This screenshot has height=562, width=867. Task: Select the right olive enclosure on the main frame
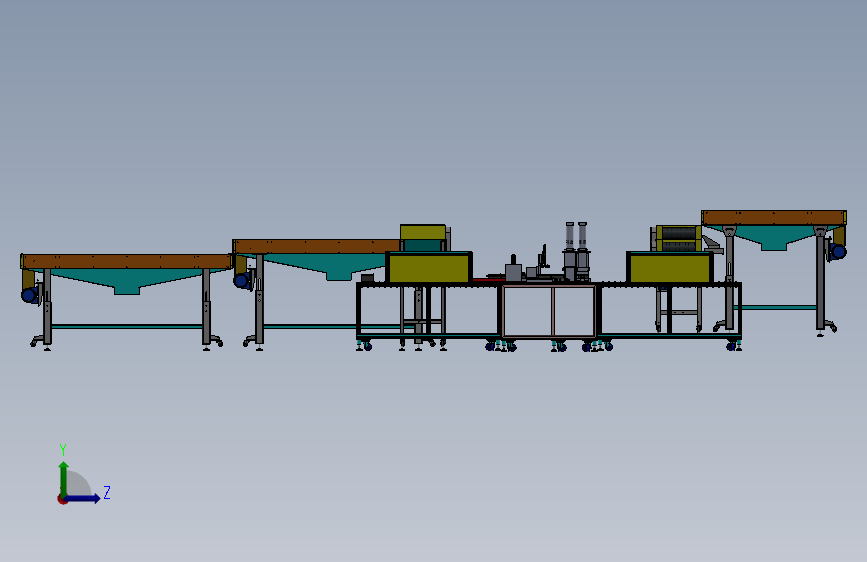670,267
